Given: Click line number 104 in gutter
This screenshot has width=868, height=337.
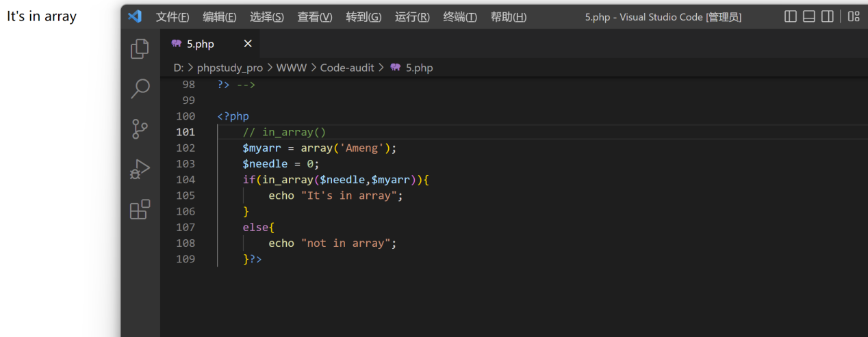Looking at the screenshot, I should click(186, 180).
